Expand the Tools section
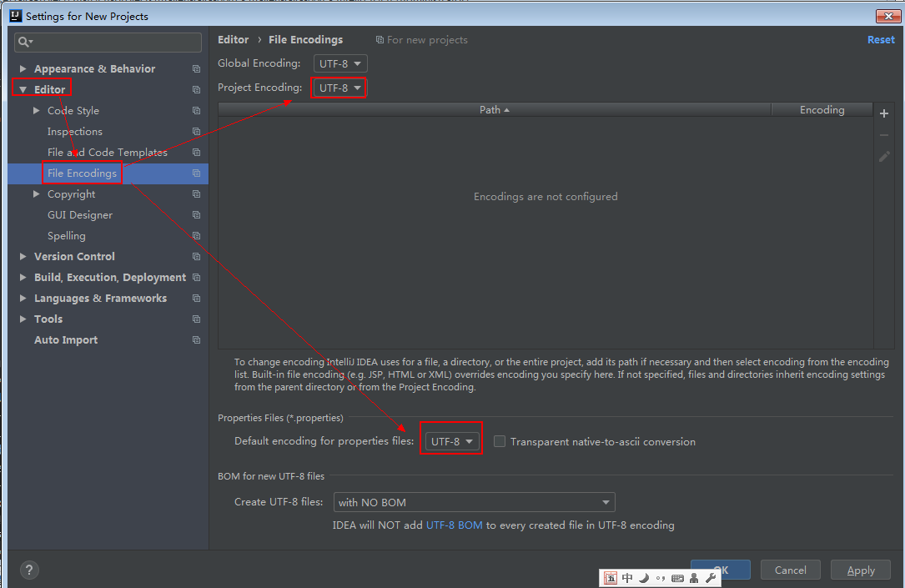 coord(23,319)
